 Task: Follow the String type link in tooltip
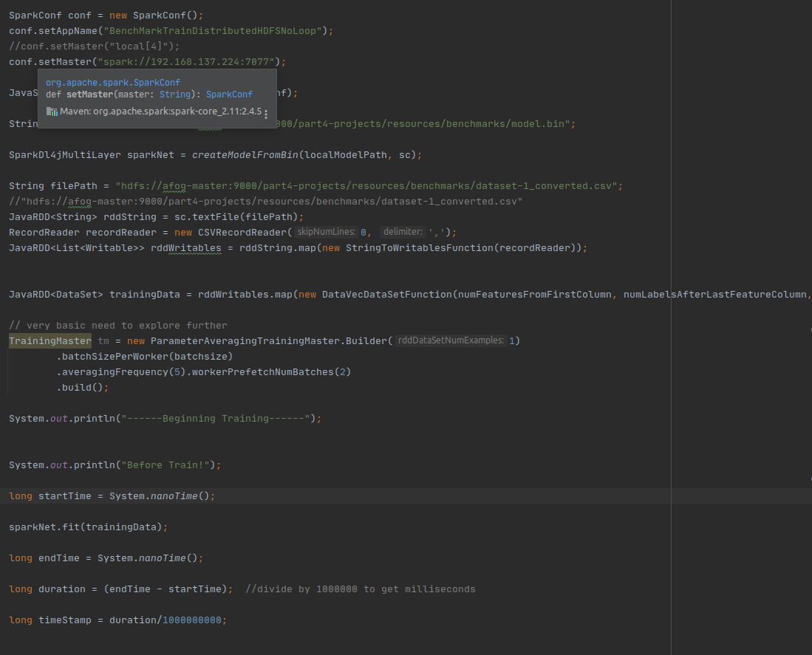pyautogui.click(x=175, y=95)
